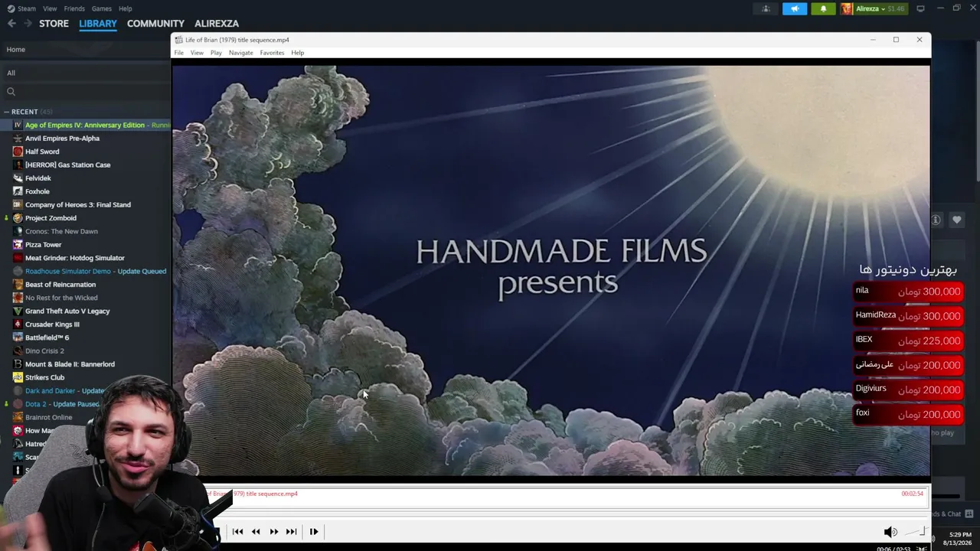Go to the Steam STORE tab

pyautogui.click(x=54, y=24)
